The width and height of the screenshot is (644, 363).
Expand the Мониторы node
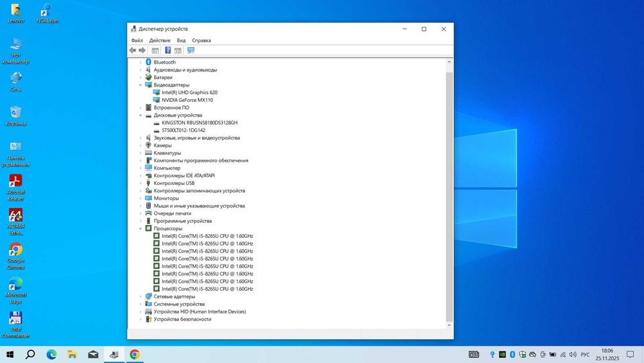point(140,198)
